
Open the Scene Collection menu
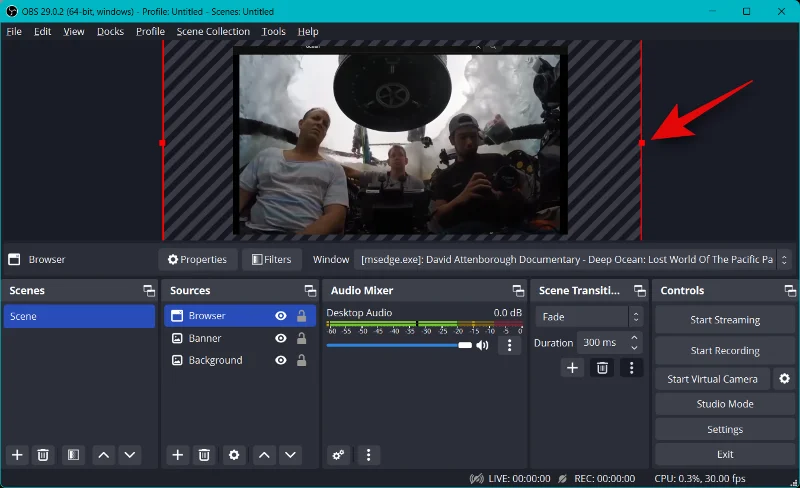[213, 31]
